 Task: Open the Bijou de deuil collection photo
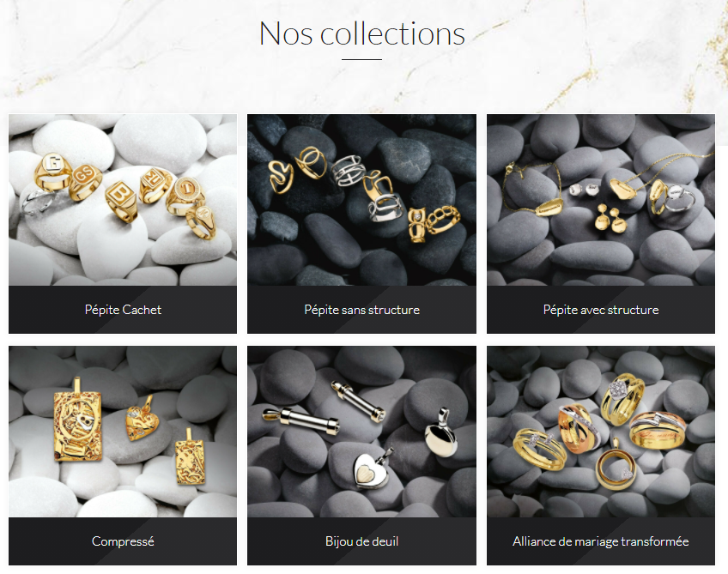click(361, 432)
